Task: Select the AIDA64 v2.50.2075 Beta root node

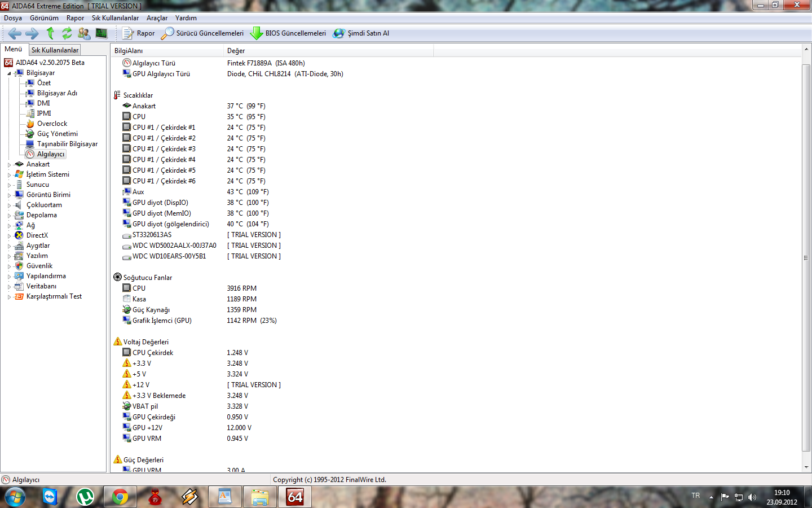Action: (x=50, y=63)
